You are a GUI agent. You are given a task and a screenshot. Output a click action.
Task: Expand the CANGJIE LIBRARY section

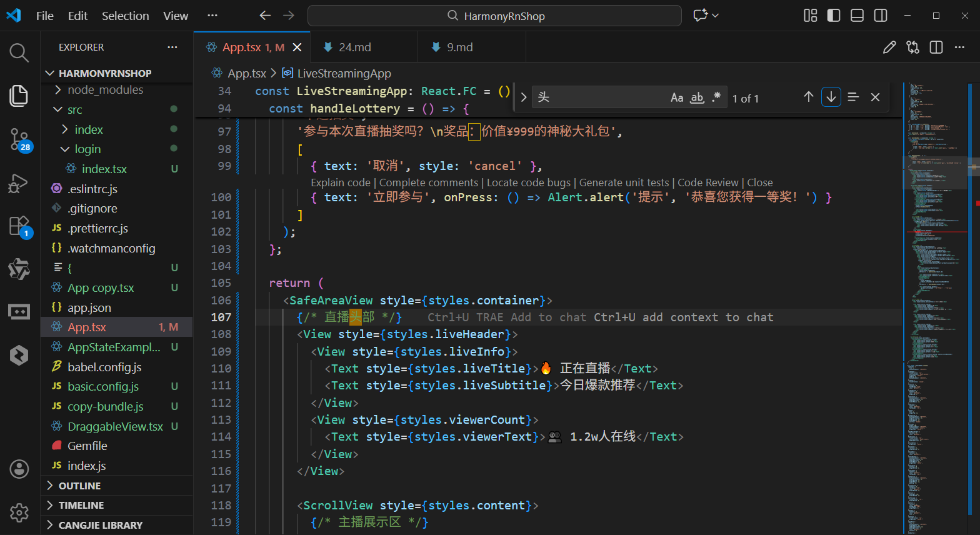(100, 525)
